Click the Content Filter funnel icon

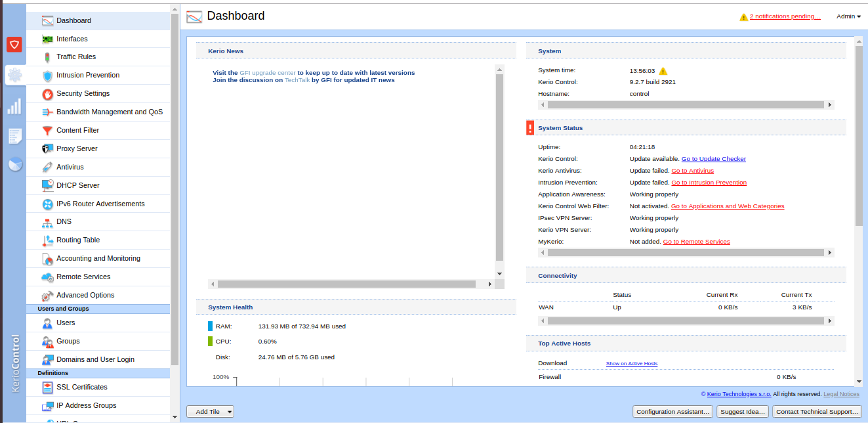point(47,131)
